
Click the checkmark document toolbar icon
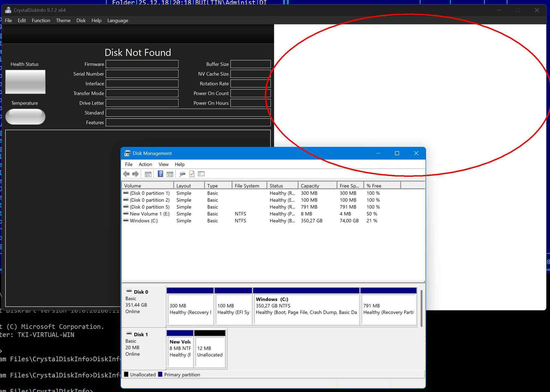tap(192, 174)
